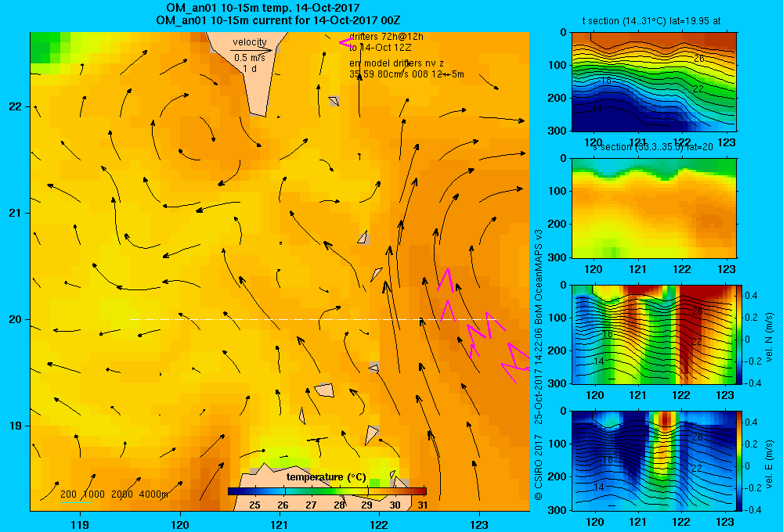Click the latitude label "21" on the main map
Image resolution: width=783 pixels, height=532 pixels.
[x=15, y=213]
